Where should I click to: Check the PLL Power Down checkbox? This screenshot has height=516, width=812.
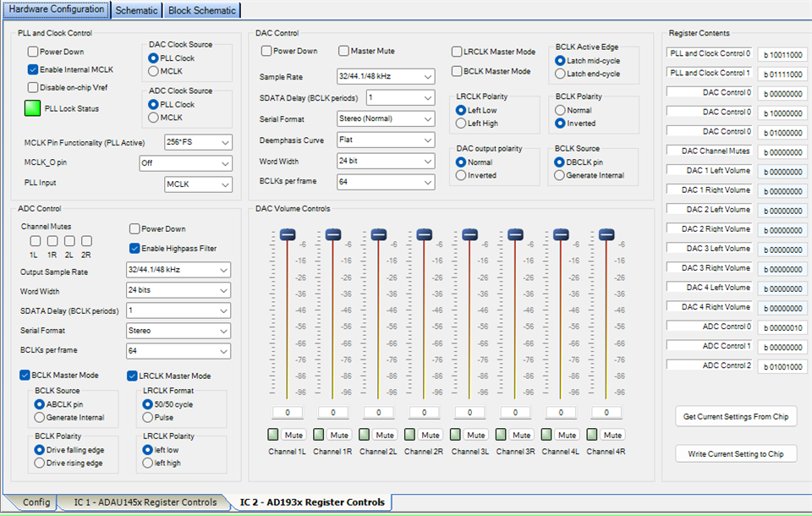33,52
